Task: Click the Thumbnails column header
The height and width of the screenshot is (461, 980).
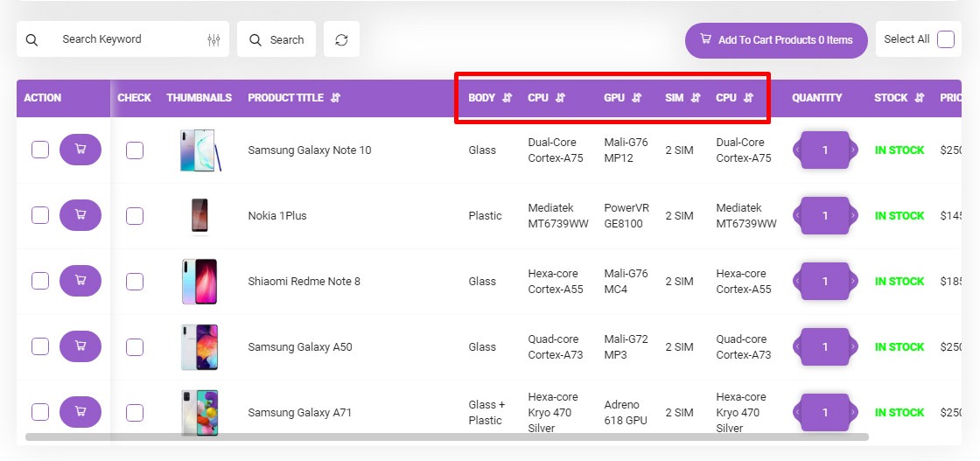Action: point(199,97)
